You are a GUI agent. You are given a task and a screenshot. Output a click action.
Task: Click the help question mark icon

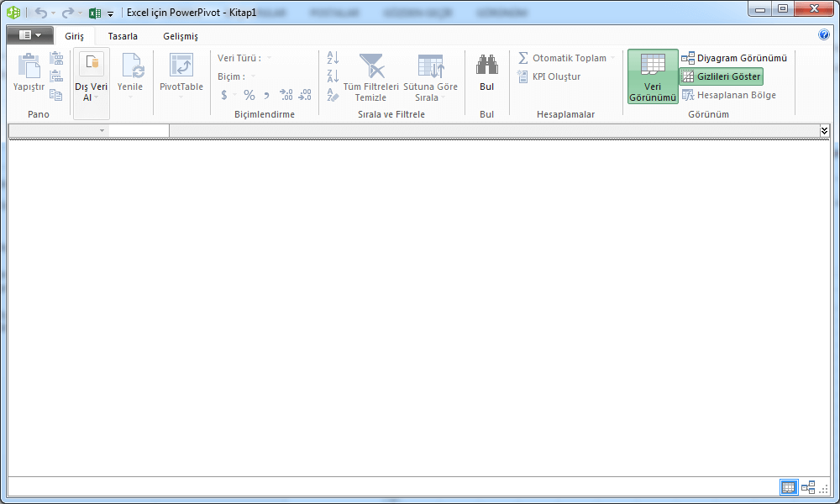824,34
